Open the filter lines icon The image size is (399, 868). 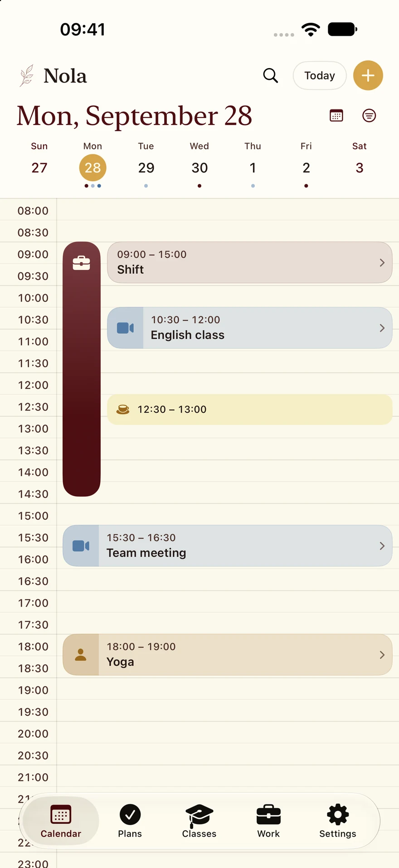pos(369,116)
